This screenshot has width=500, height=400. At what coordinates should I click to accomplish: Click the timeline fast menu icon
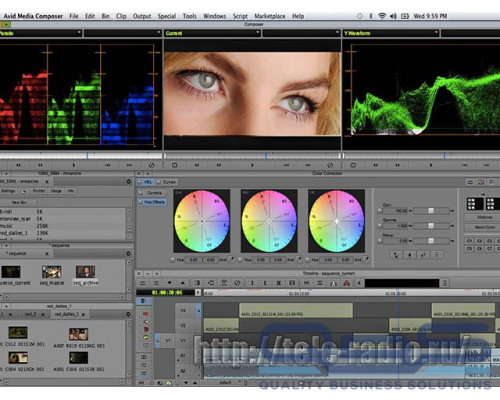coord(143,283)
